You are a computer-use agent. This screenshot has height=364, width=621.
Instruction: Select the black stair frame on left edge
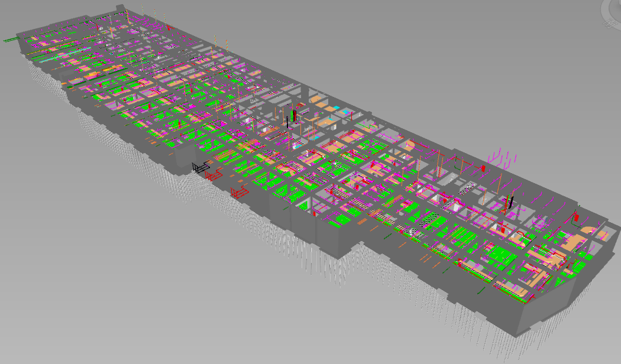(200, 168)
